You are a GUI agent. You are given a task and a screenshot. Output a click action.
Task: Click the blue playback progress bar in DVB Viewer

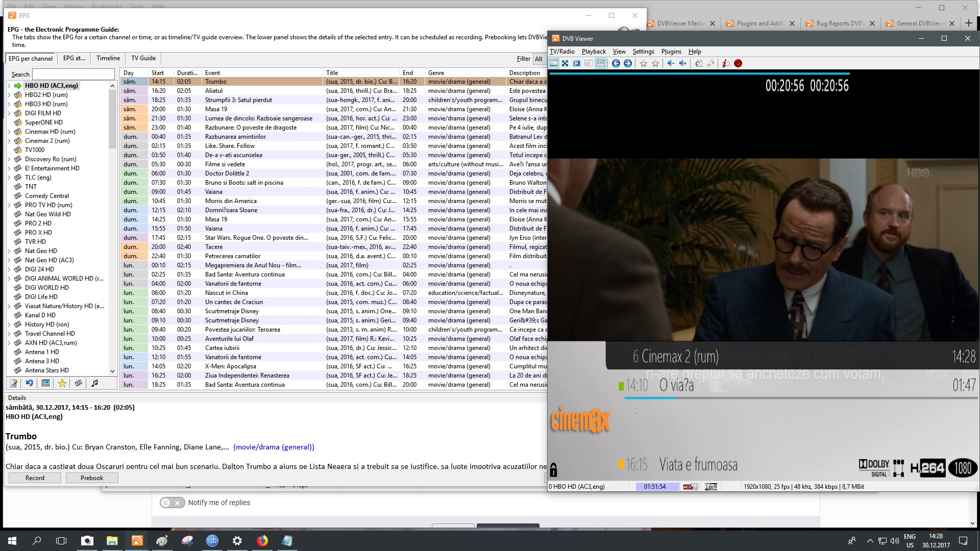point(699,74)
